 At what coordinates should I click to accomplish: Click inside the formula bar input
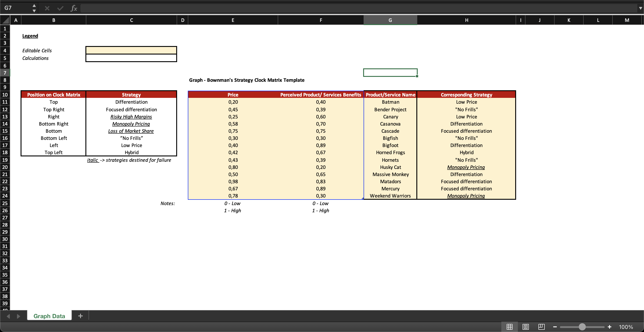pyautogui.click(x=358, y=8)
